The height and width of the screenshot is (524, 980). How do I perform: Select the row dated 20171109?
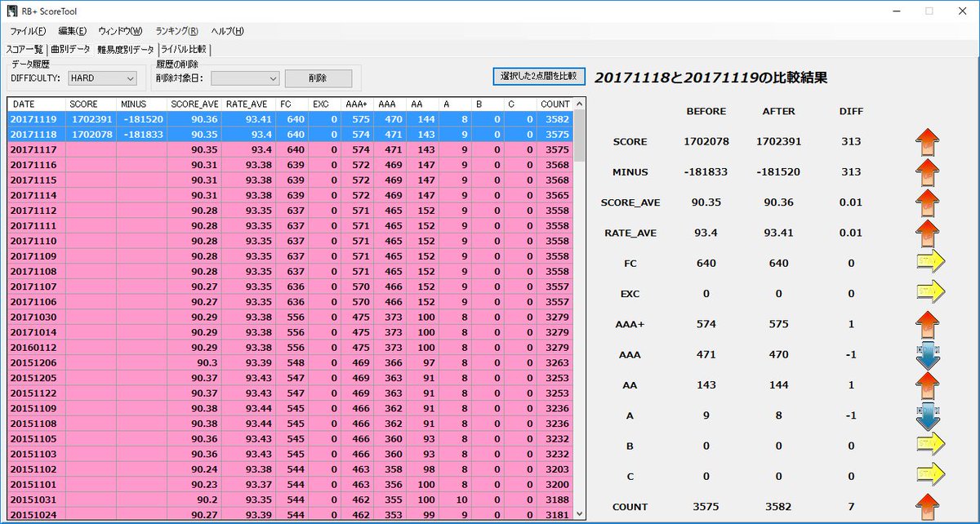pyautogui.click(x=290, y=256)
